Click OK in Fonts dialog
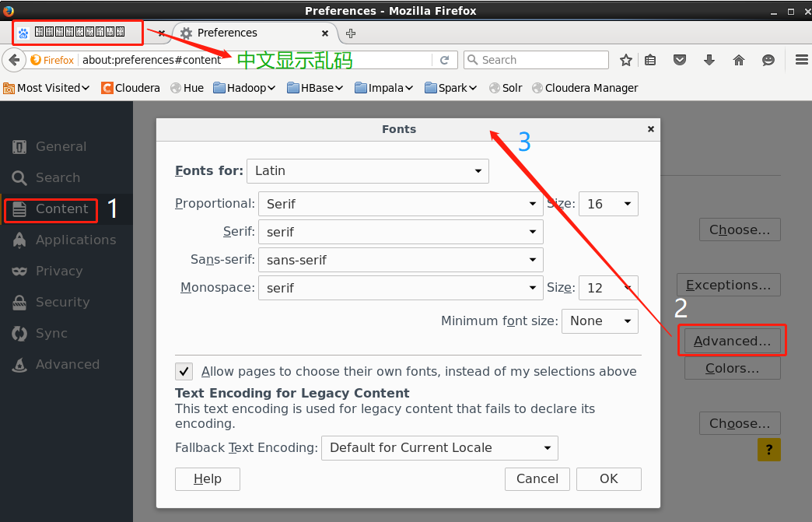 (609, 479)
